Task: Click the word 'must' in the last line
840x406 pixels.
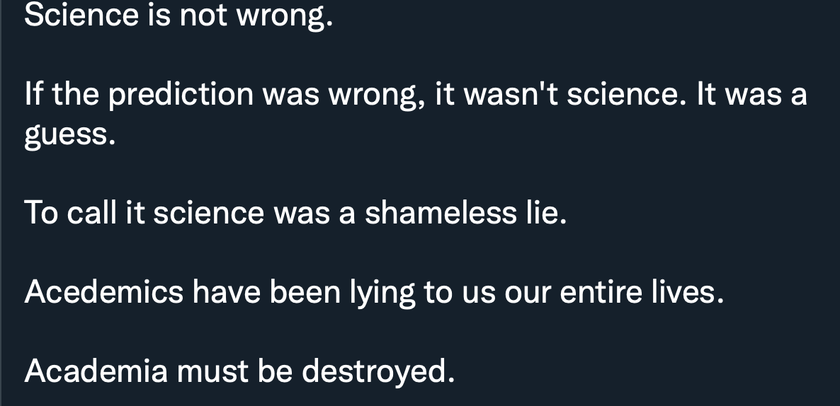Action: (x=213, y=371)
